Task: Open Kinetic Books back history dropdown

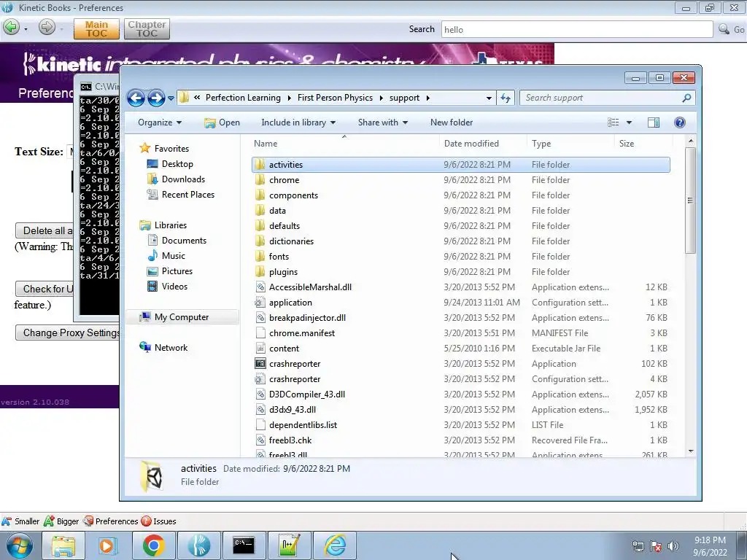Action: 26,29
